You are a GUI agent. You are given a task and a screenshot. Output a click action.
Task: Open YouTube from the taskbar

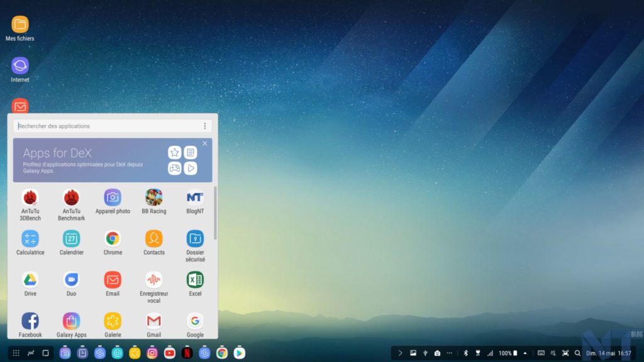click(170, 353)
